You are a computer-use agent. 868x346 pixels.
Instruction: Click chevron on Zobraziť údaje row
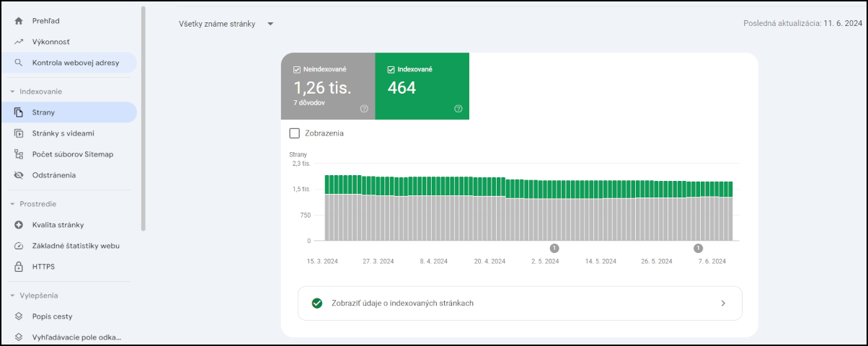[x=723, y=303]
